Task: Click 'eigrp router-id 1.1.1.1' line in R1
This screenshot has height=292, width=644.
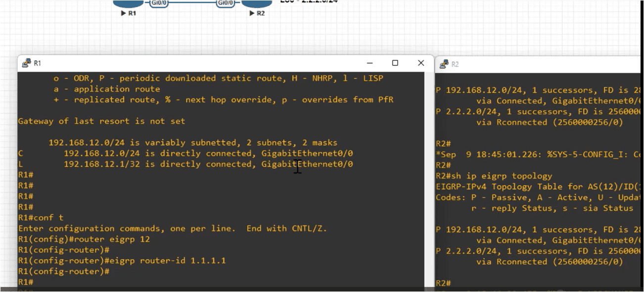Action: [x=122, y=260]
